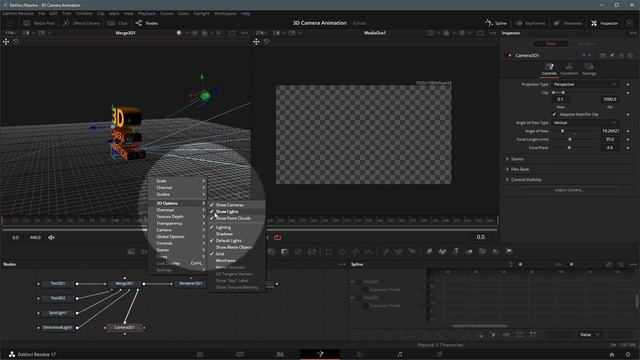Open the Projection Type dropdown

(585, 84)
